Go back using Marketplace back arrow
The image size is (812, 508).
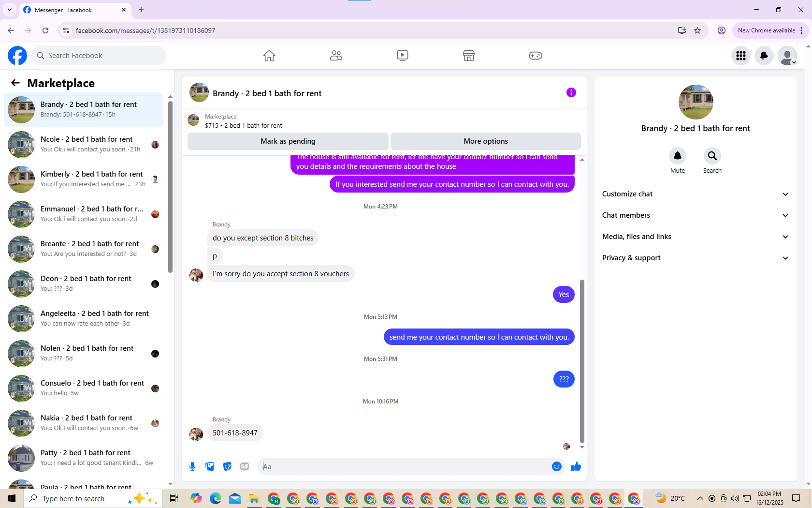pyautogui.click(x=15, y=83)
